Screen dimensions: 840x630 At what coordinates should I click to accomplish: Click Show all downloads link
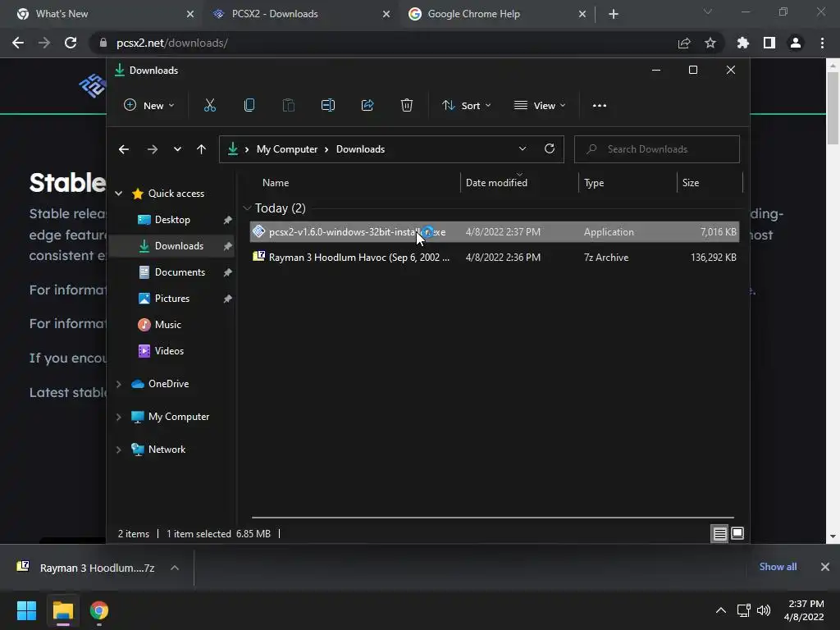coord(778,567)
